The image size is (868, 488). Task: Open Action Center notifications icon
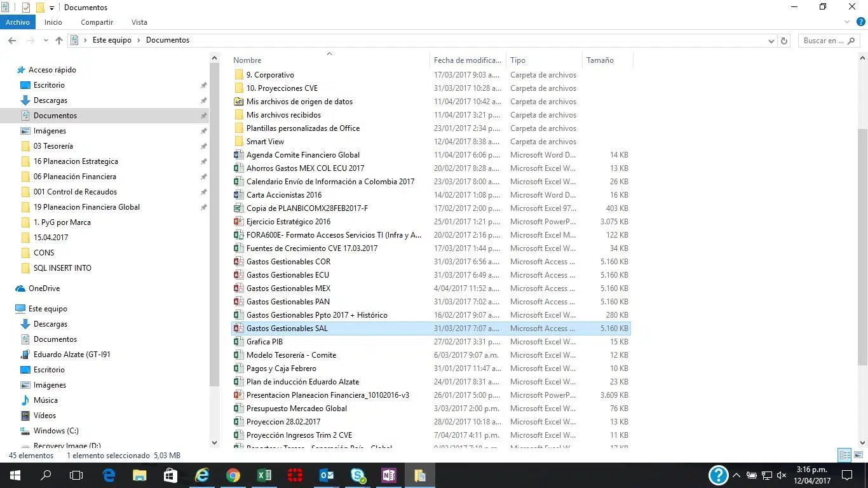[x=847, y=475]
